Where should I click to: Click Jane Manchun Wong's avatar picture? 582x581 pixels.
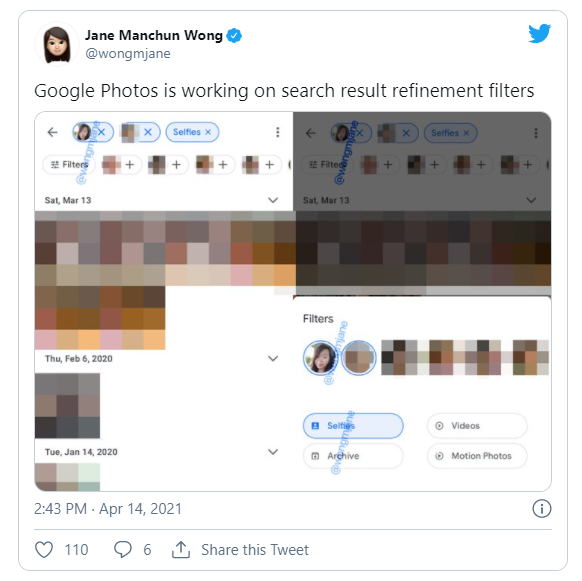57,44
